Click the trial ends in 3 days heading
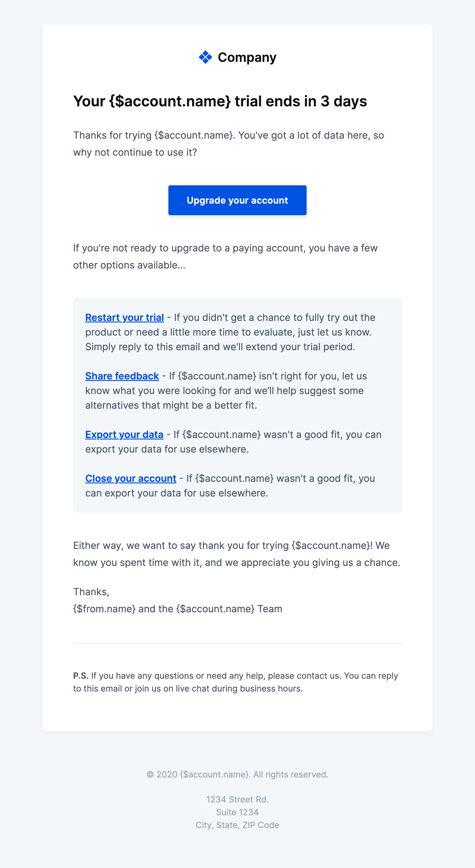This screenshot has width=475, height=868. click(220, 101)
